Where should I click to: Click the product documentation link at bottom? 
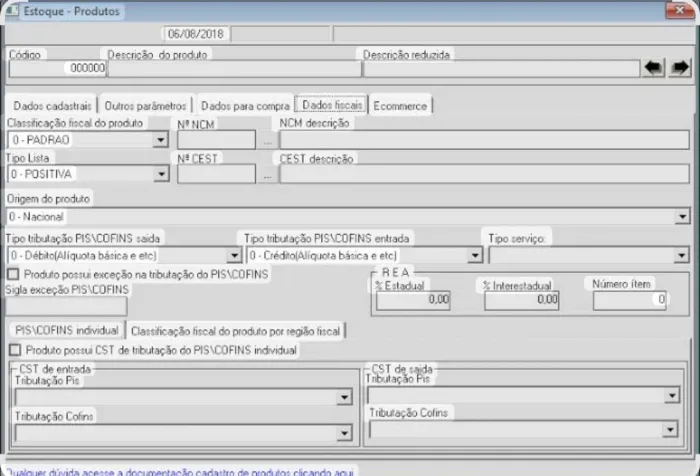[x=180, y=469]
